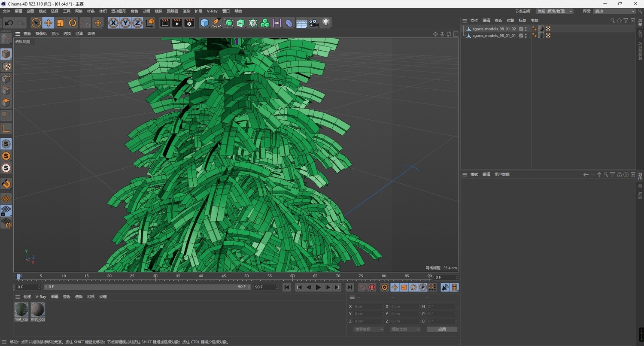Screen dimensions: 644x346
Task: Open the 节点空间 node space dropdown
Action: pyautogui.click(x=554, y=11)
